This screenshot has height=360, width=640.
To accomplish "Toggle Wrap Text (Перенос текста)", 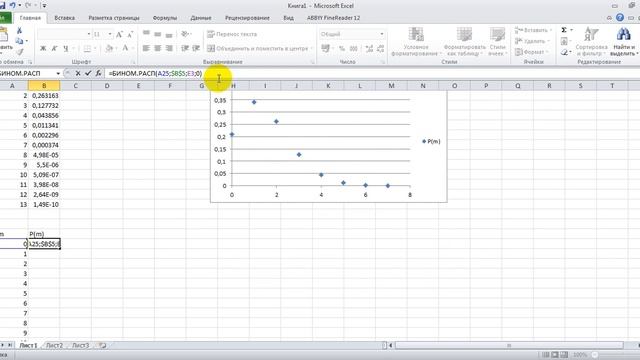I will tap(232, 34).
